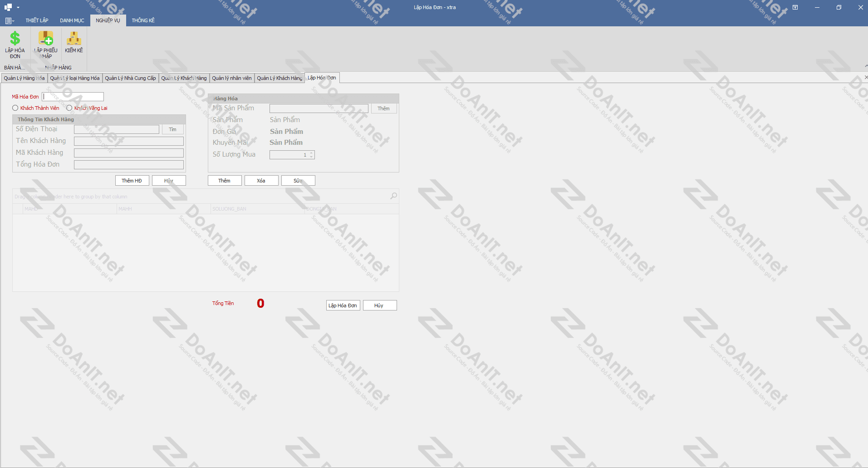Click the Số Điện Thoại input field
Viewport: 868px width, 468px height.
tap(117, 129)
